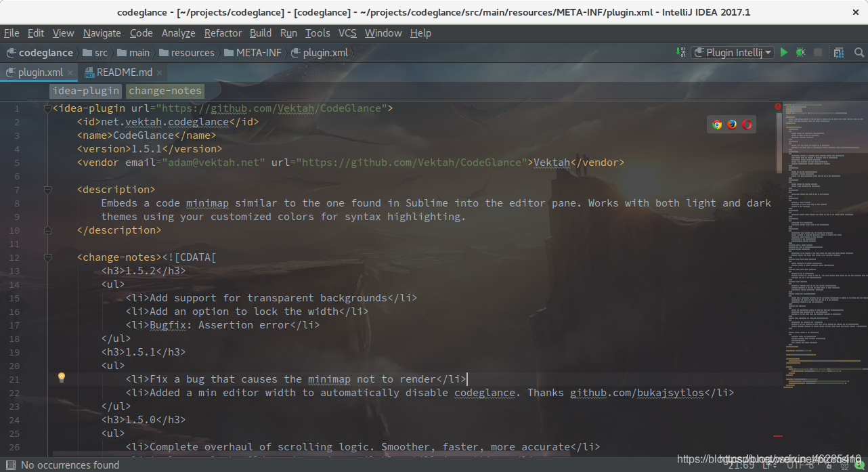Screen dimensions: 868x472
Task: Open the Navigate menu
Action: (102, 33)
